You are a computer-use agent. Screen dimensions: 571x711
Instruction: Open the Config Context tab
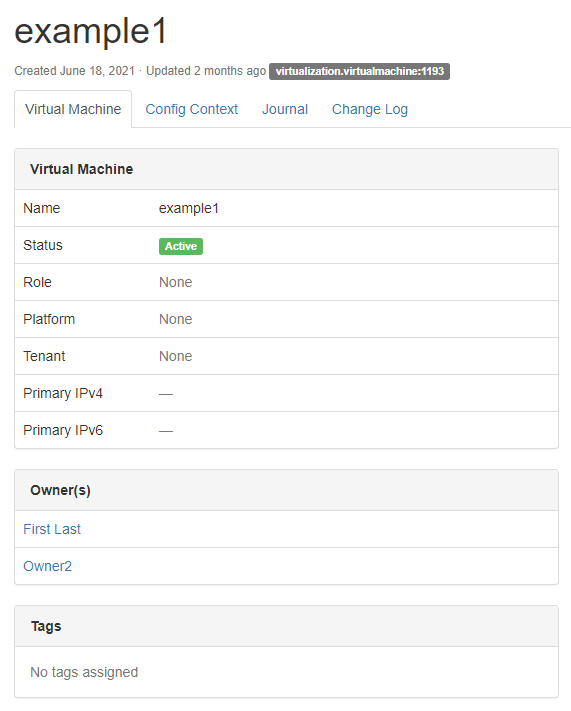coord(191,109)
